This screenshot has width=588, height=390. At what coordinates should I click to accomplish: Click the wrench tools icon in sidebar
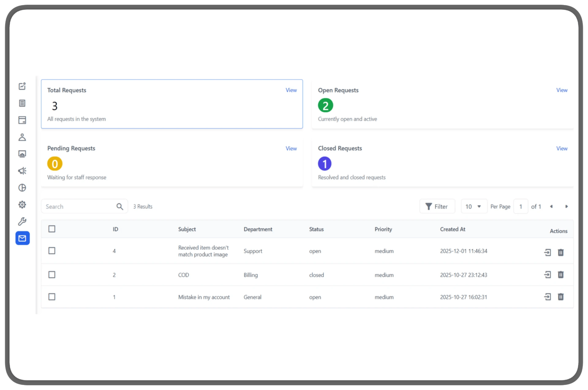(22, 222)
